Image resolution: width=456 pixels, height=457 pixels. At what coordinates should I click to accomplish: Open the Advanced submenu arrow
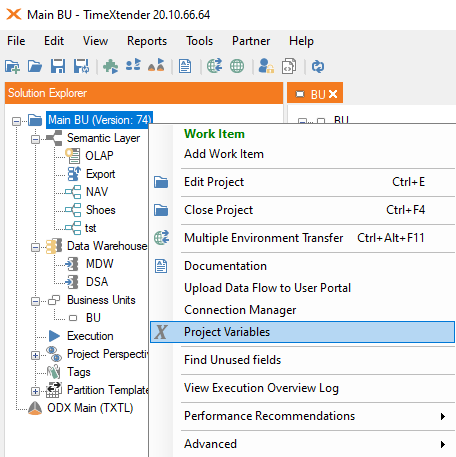tap(443, 444)
